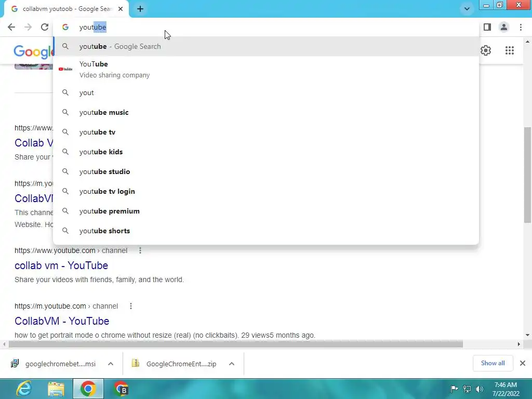Open Windows Explorer from taskbar
This screenshot has height=399, width=532.
(56, 389)
